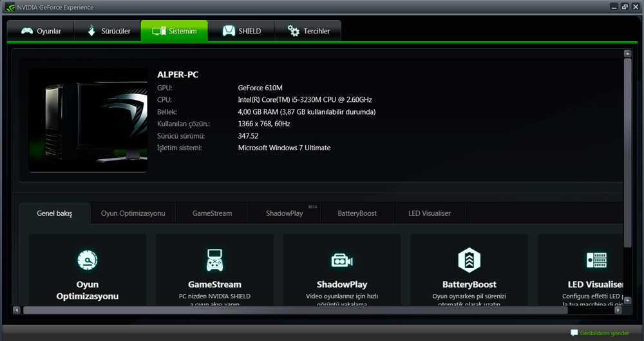This screenshot has height=341, width=644.
Task: Open the ShadowPlay beta sub-tab
Action: point(285,213)
